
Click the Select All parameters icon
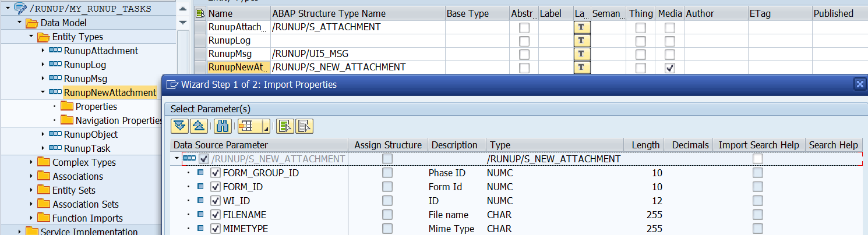point(285,126)
